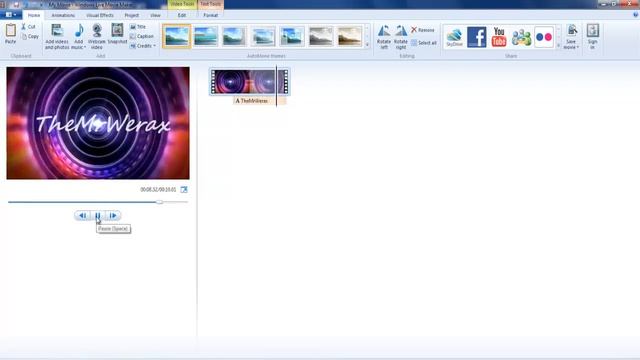The height and width of the screenshot is (360, 640).
Task: Copy the selected item
Action: click(30, 36)
